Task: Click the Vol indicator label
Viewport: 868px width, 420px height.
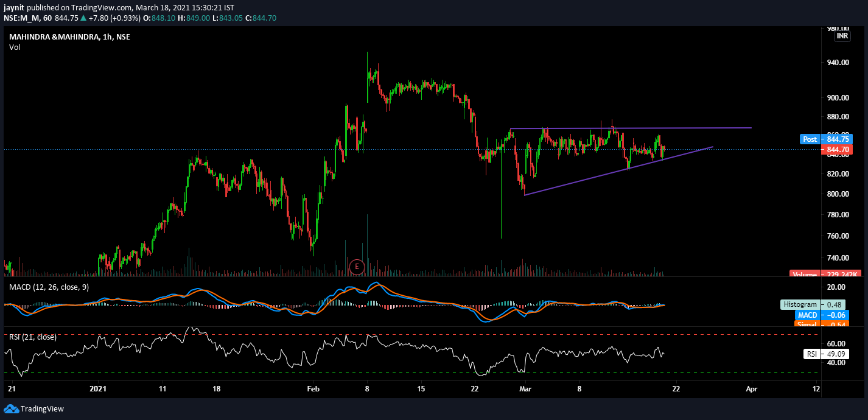Action: [15, 47]
